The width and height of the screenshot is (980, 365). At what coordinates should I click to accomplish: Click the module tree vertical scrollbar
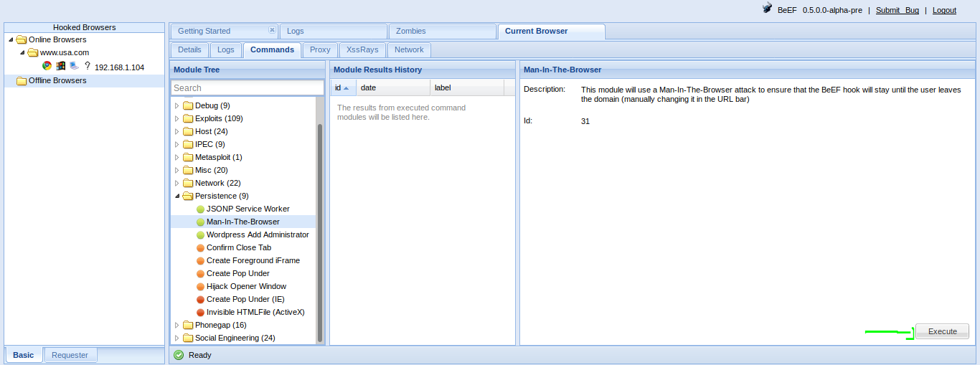click(x=320, y=233)
